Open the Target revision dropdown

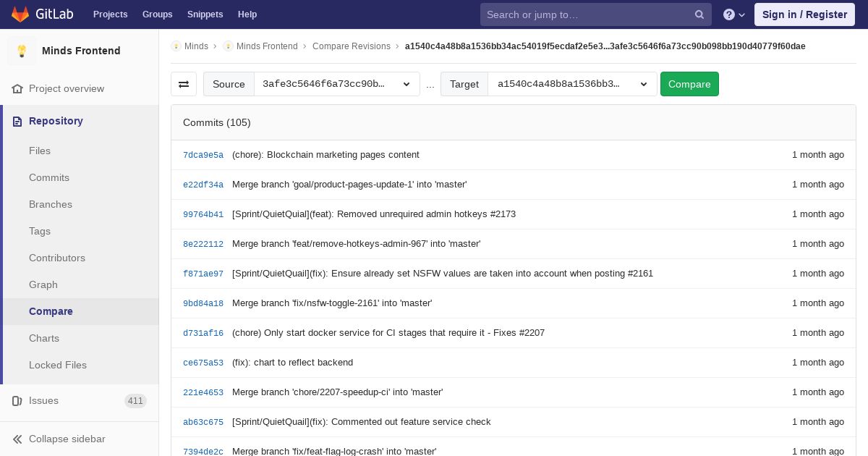click(x=573, y=84)
